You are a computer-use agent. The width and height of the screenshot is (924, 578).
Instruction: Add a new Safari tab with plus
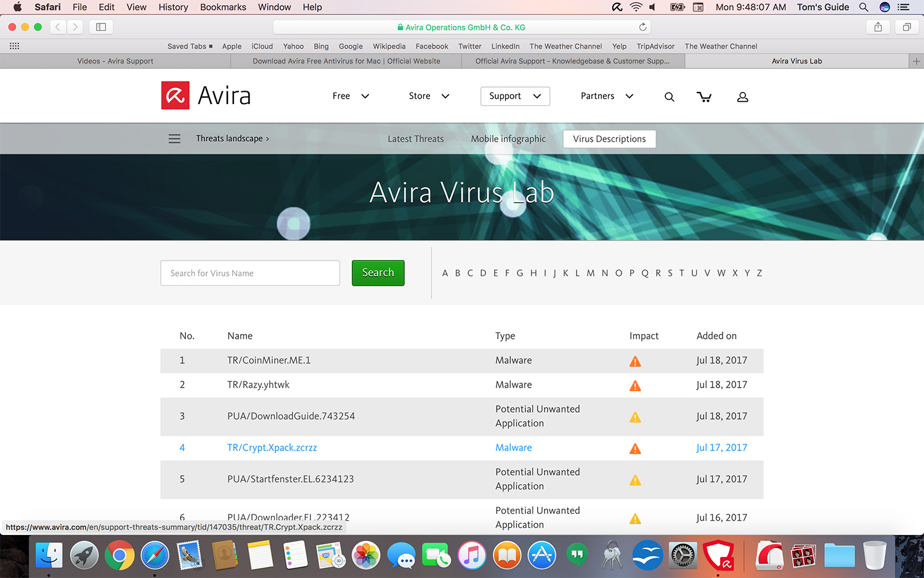click(x=916, y=61)
